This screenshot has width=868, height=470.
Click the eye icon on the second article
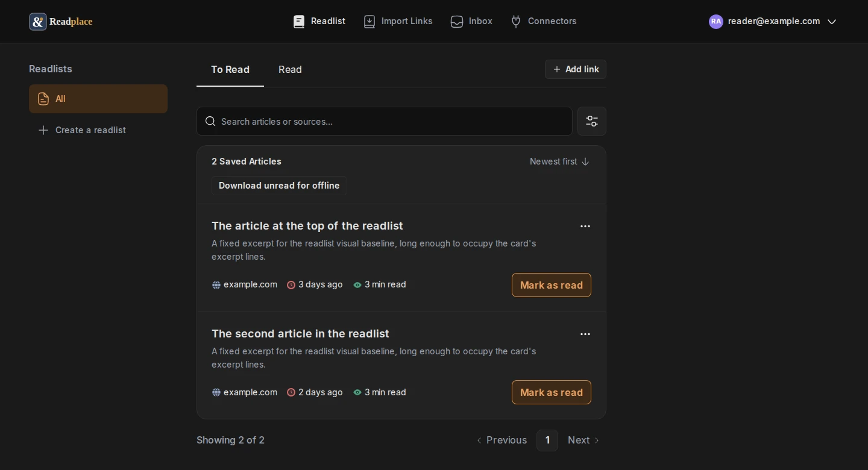pos(357,392)
